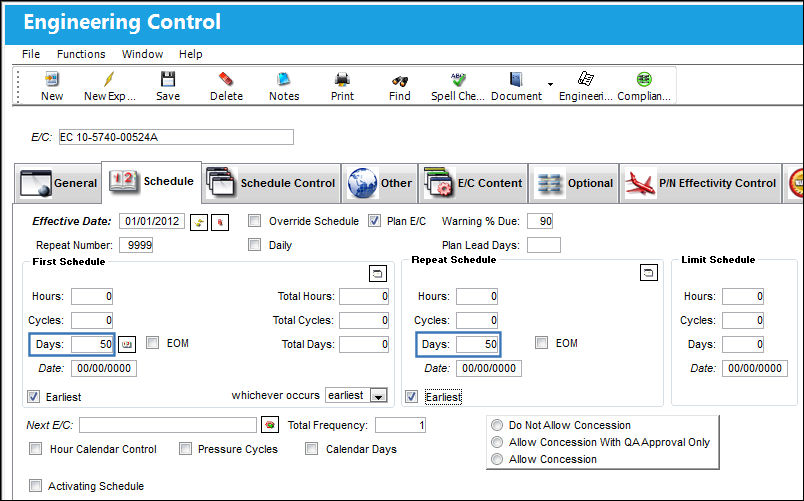804x501 pixels.
Task: Uncheck Earliest in First Schedule
Action: (33, 396)
